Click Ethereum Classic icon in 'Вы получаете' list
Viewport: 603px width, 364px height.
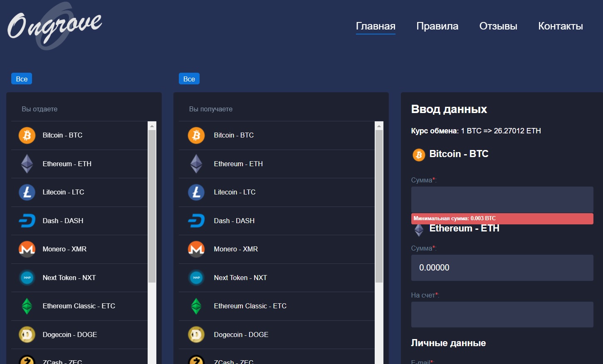click(196, 306)
